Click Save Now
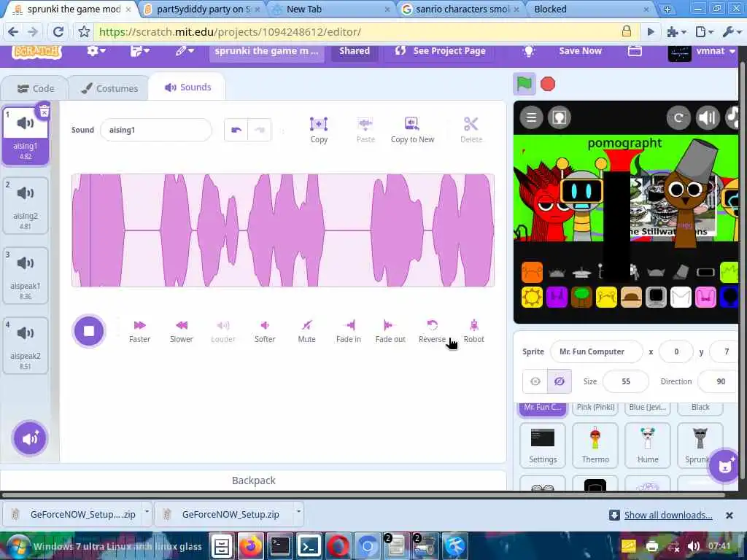Screen dimensions: 747x560 point(580,51)
